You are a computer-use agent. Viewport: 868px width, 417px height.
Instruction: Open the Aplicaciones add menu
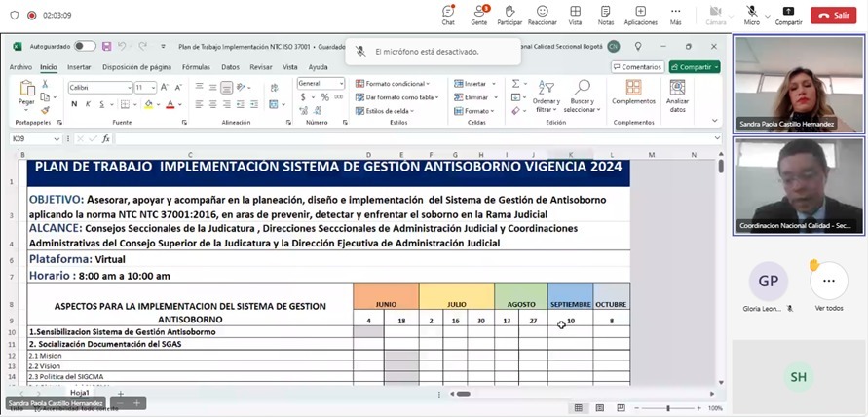click(x=640, y=15)
